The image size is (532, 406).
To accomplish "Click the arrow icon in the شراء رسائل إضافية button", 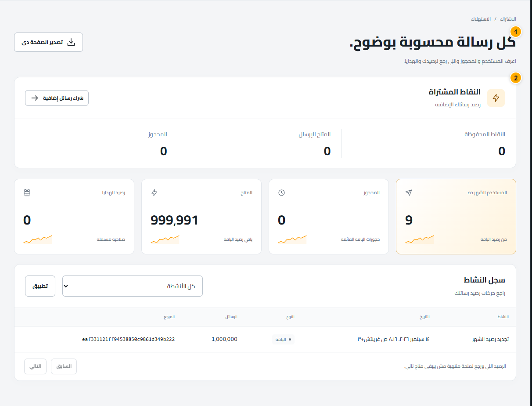I will (x=35, y=98).
